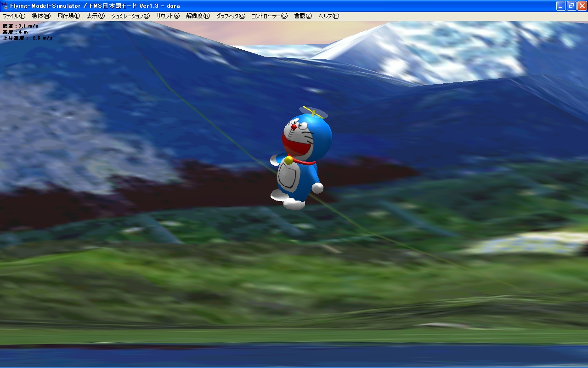
Task: Open the 言語(Z) menu
Action: tap(303, 16)
